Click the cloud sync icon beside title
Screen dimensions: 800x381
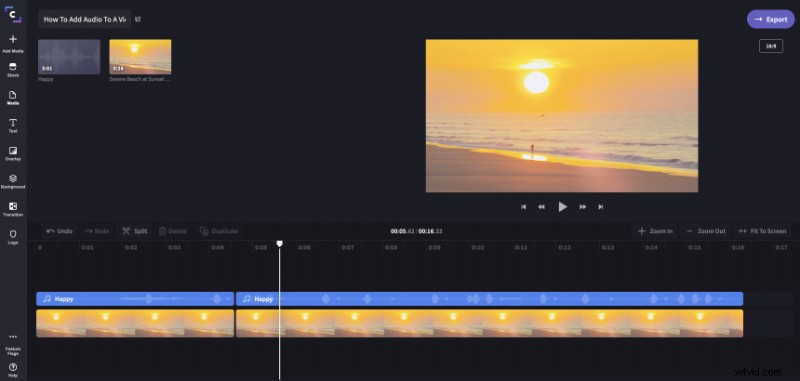click(138, 19)
